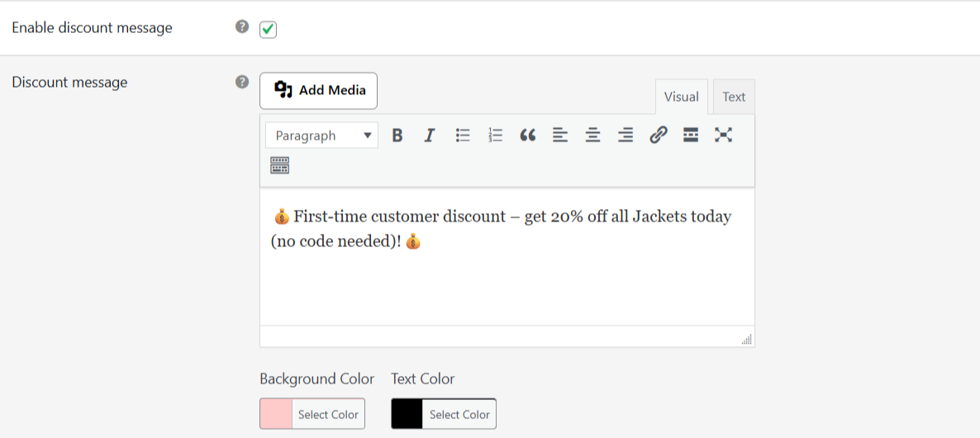Open Background Color Select Color button
This screenshot has height=438, width=980.
[328, 414]
